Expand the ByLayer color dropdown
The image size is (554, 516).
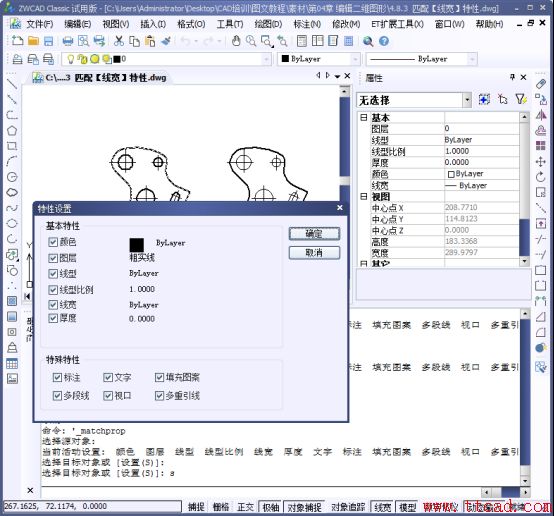coord(319,59)
